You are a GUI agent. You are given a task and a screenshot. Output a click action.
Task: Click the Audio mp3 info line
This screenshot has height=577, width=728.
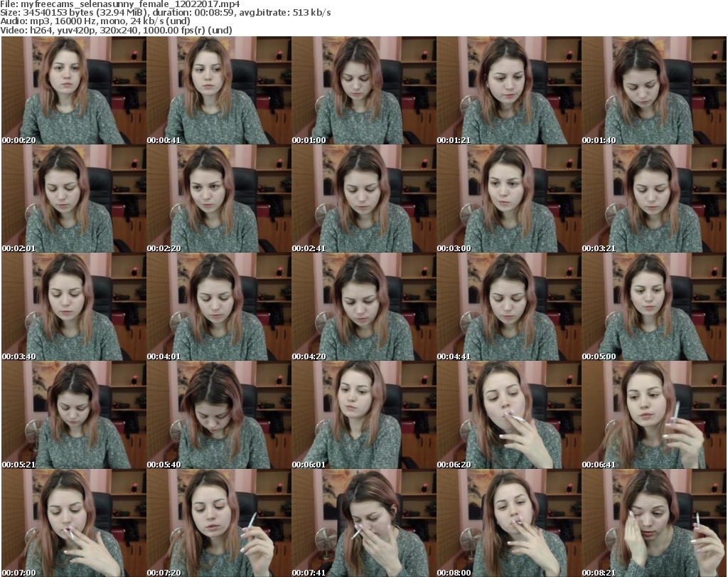[95, 21]
